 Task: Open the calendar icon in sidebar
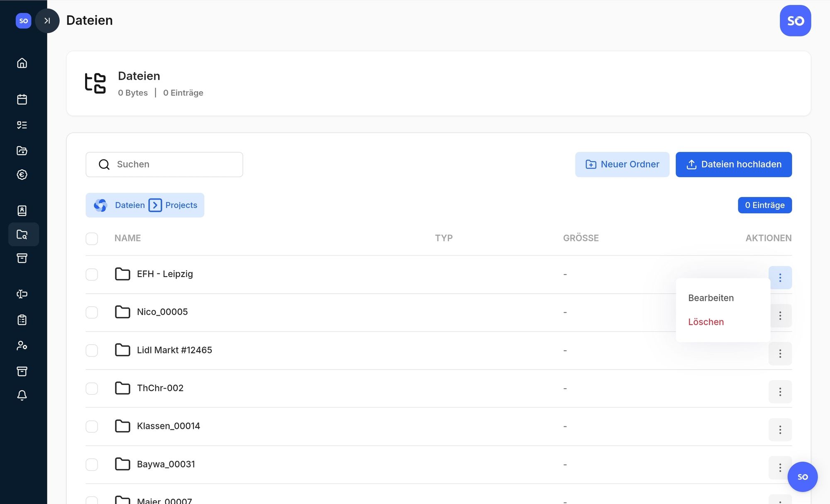tap(22, 100)
